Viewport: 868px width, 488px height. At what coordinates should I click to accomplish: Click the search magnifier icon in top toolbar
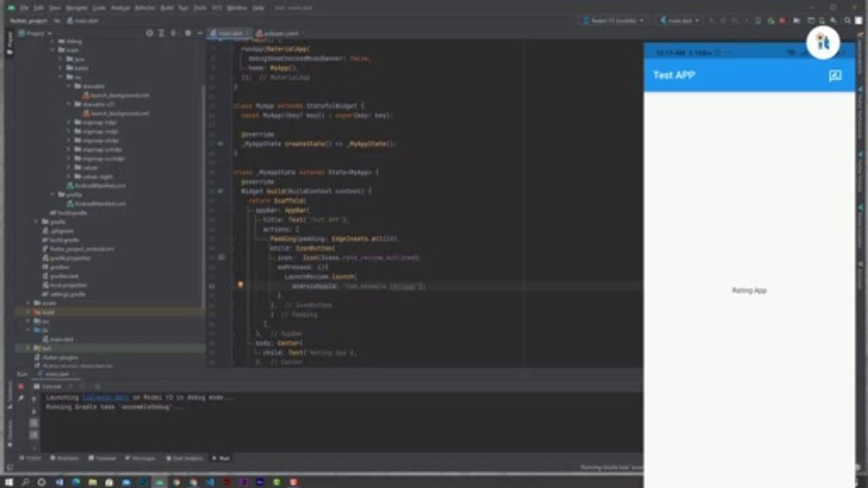click(848, 21)
